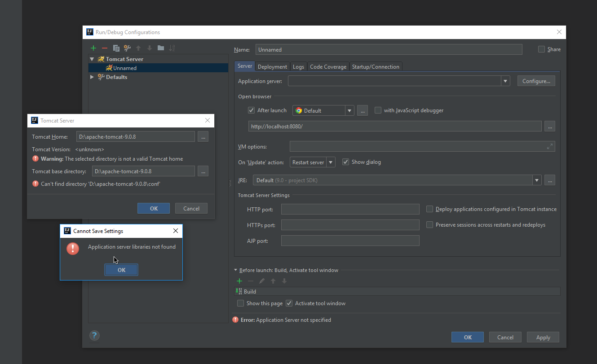Switch to Logs tab
The image size is (597, 364).
(x=298, y=66)
